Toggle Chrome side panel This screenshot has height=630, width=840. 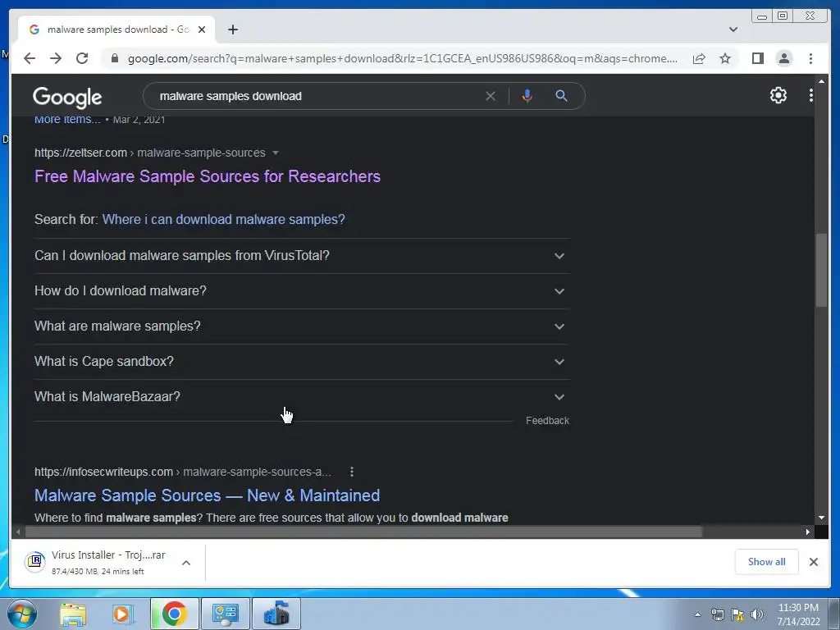click(757, 58)
